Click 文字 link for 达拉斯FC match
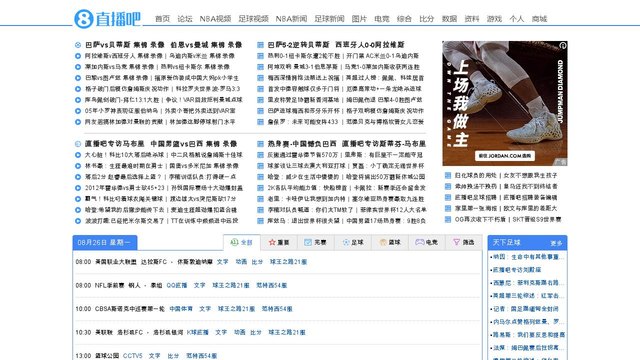This screenshot has width=640, height=360. 222,262
